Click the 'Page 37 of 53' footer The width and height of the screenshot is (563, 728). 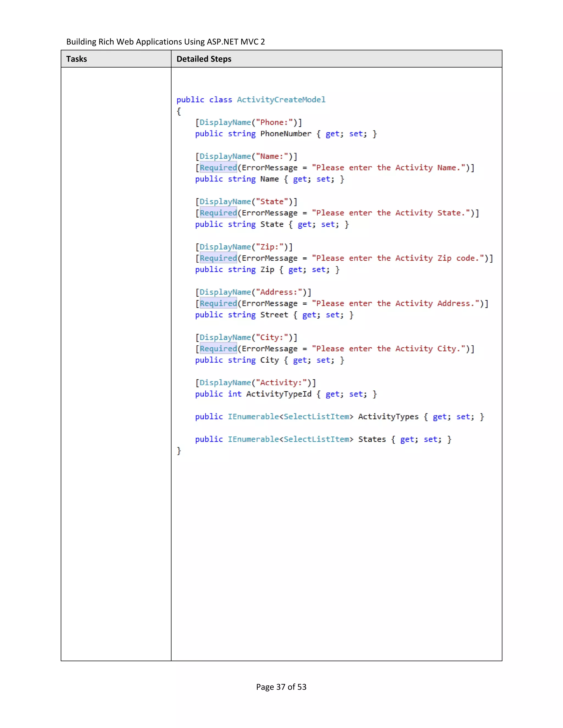point(281,687)
